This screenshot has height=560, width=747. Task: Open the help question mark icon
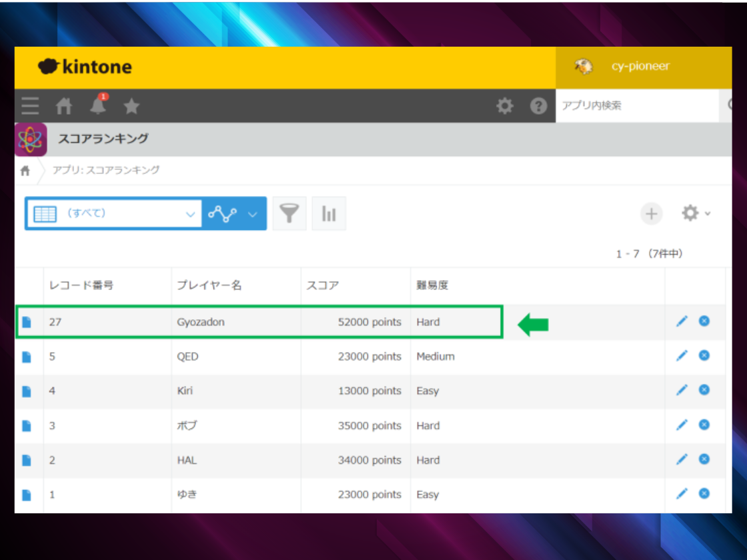538,106
